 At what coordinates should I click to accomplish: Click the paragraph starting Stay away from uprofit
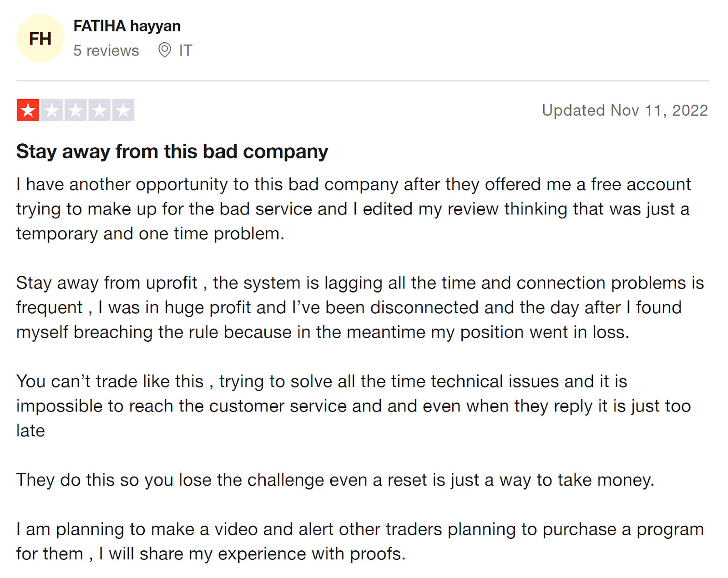point(360,308)
